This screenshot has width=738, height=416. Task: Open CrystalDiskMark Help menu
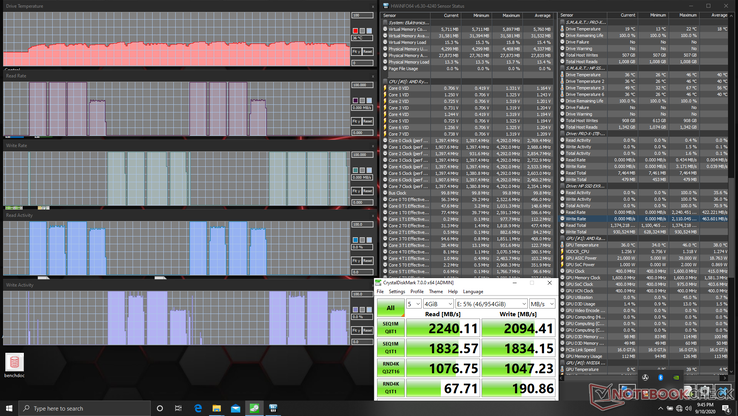[x=452, y=292]
